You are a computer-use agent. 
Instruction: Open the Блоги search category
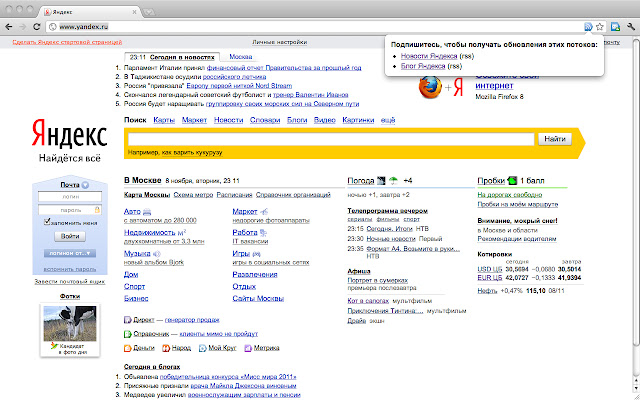tap(297, 120)
